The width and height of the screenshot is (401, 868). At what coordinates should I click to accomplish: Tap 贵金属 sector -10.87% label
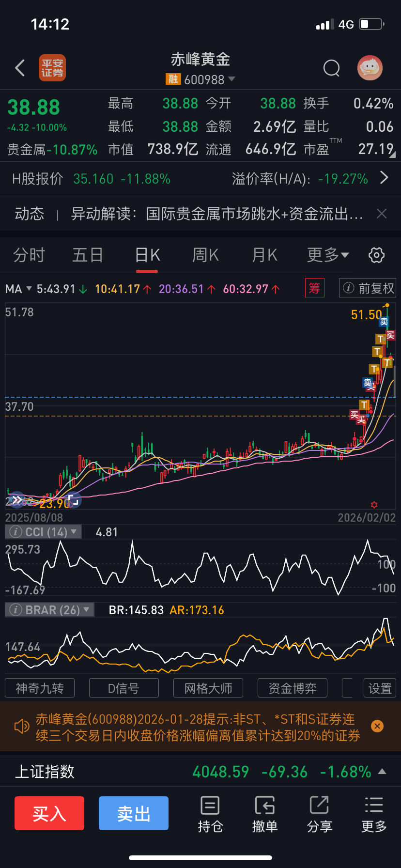(52, 150)
